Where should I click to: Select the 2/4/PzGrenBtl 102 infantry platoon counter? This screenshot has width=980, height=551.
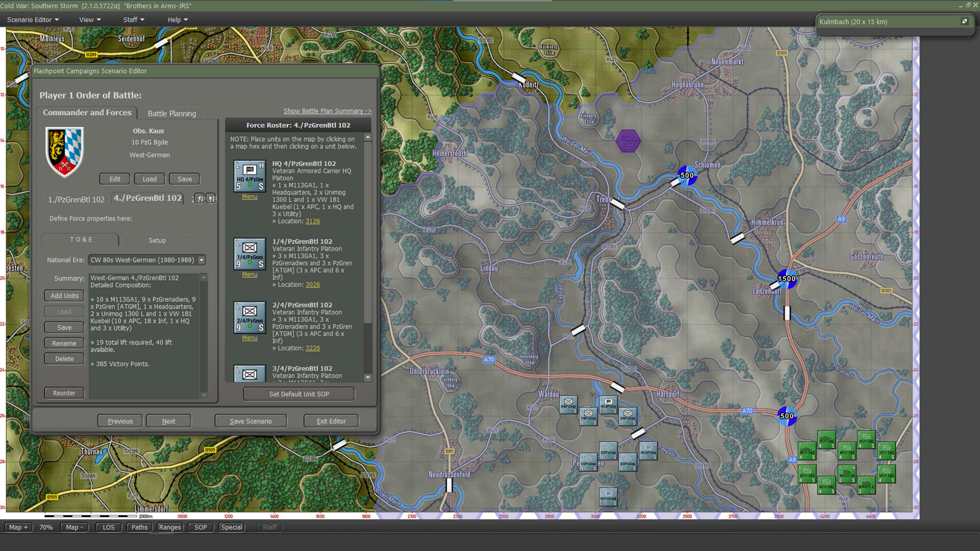tap(250, 317)
